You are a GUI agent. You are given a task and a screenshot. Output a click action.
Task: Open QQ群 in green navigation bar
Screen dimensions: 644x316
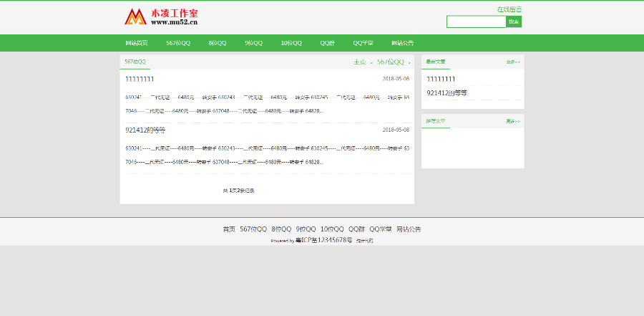pyautogui.click(x=327, y=43)
